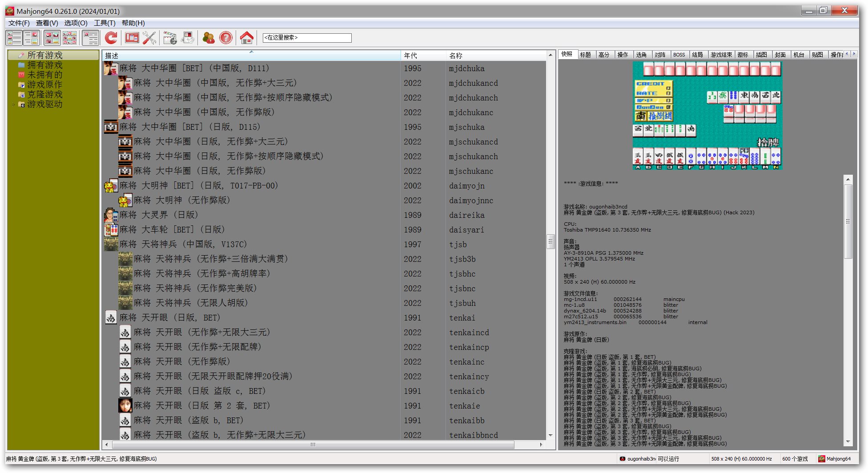Open the 工具(T) menu
This screenshot has width=868, height=473.
pyautogui.click(x=104, y=23)
